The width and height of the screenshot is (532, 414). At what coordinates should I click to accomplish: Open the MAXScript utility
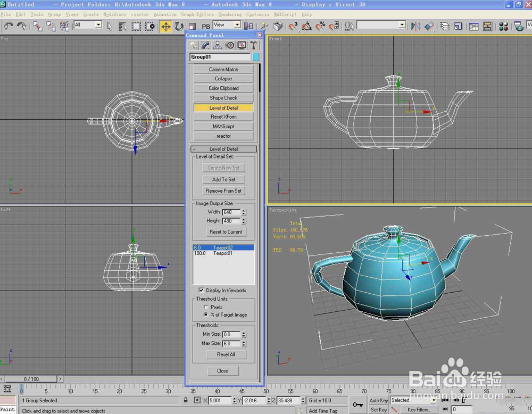pyautogui.click(x=223, y=126)
